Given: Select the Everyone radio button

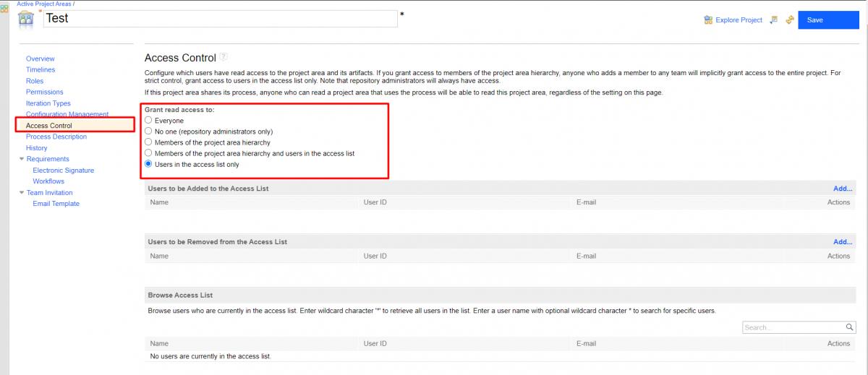Looking at the screenshot, I should coord(149,121).
